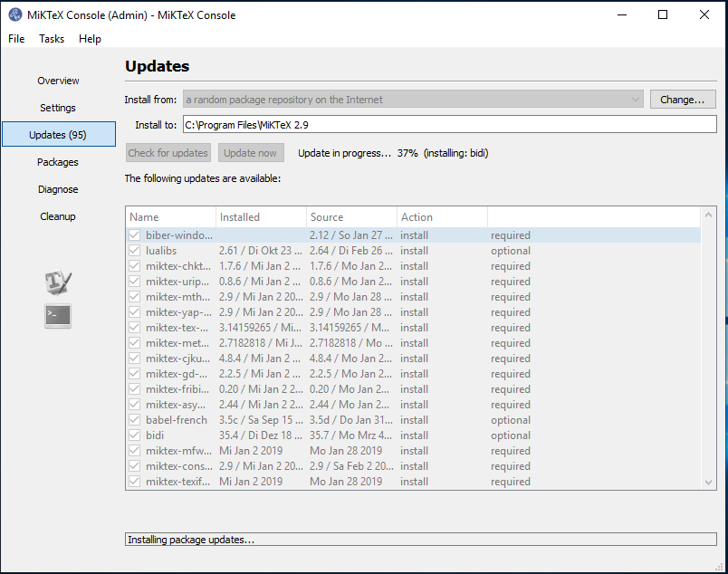The image size is (728, 574).
Task: Toggle the lualibs package checkbox
Action: click(x=134, y=250)
